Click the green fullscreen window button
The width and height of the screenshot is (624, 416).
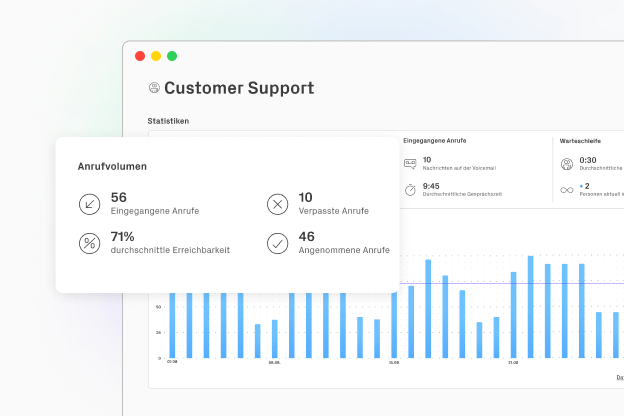click(172, 56)
